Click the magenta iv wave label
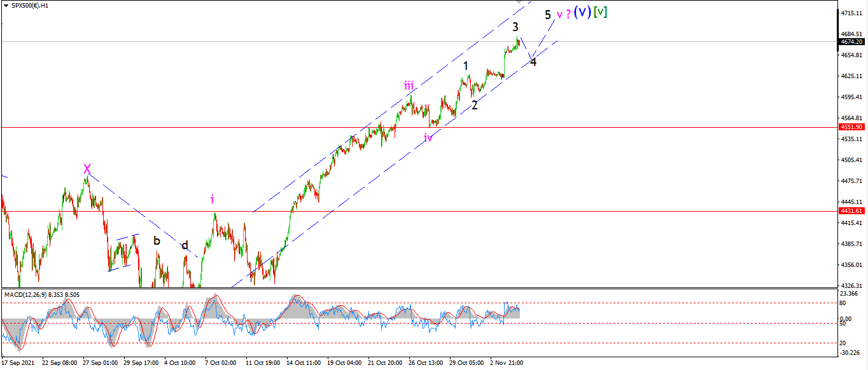 point(428,137)
